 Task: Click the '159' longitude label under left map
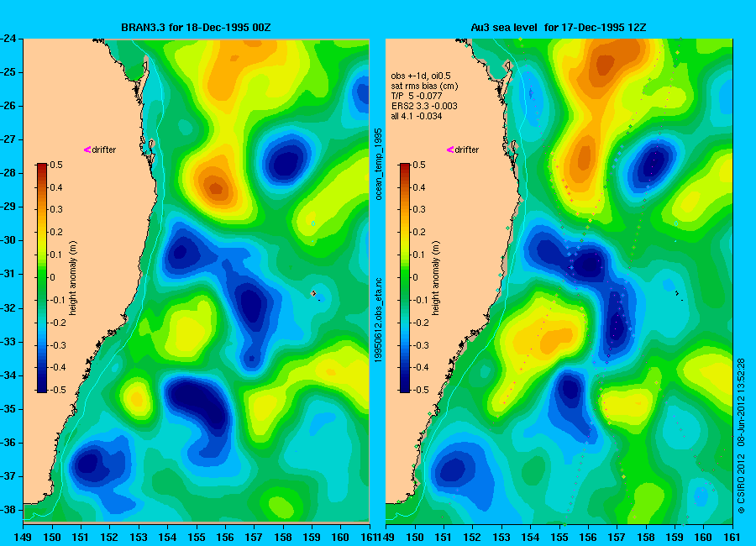(312, 537)
